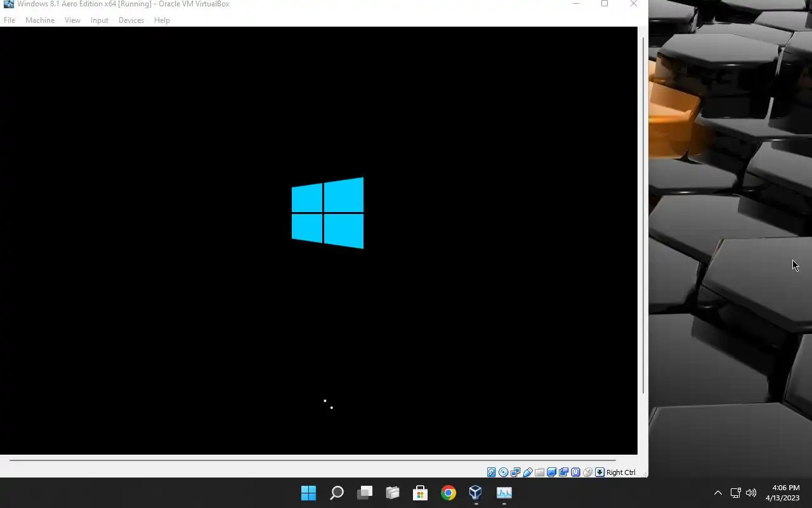The height and width of the screenshot is (508, 812).
Task: Click the display settings status icon
Action: (551, 472)
